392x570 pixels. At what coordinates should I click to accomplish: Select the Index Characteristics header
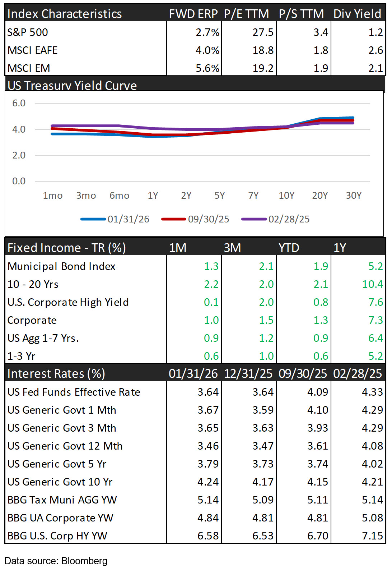point(65,14)
